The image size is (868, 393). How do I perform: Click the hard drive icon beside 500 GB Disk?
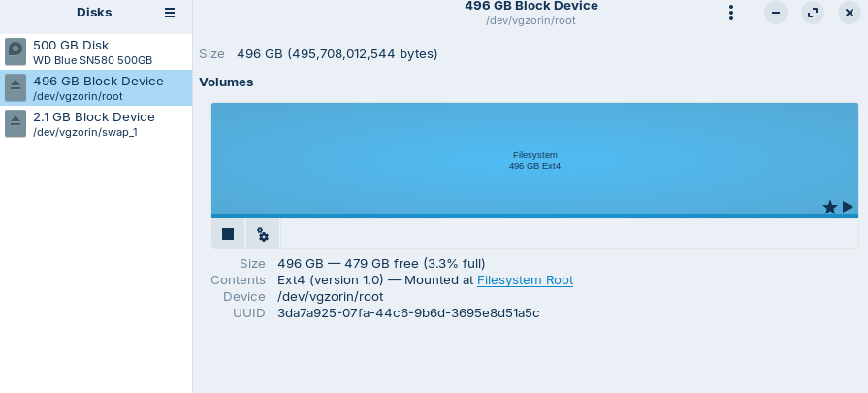click(16, 51)
